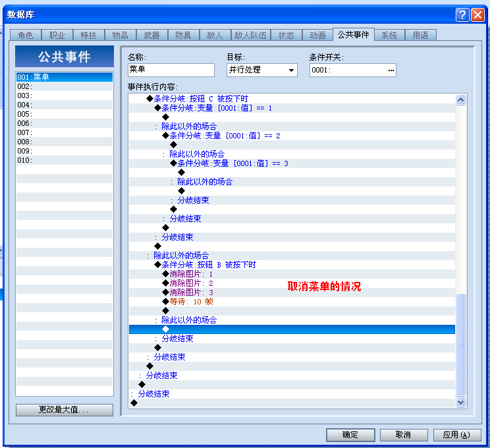The height and width of the screenshot is (448, 490).
Task: Select the 公共事件 tab
Action: click(354, 34)
